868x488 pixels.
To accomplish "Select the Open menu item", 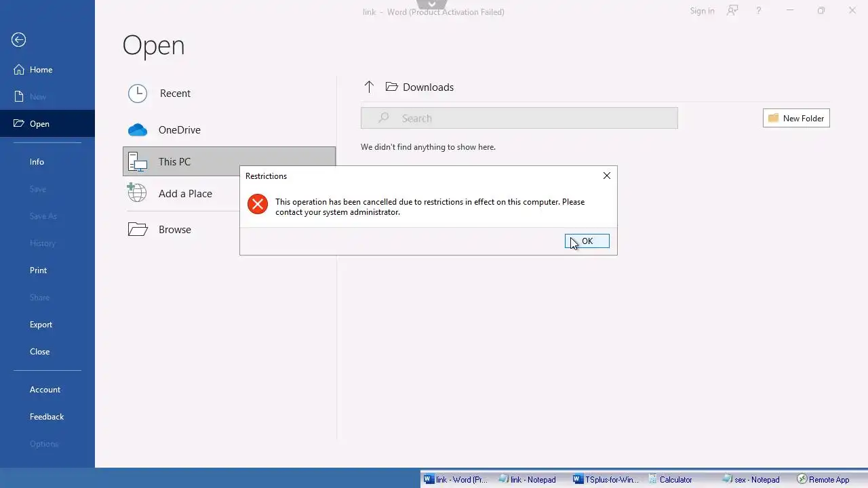I will (x=47, y=123).
